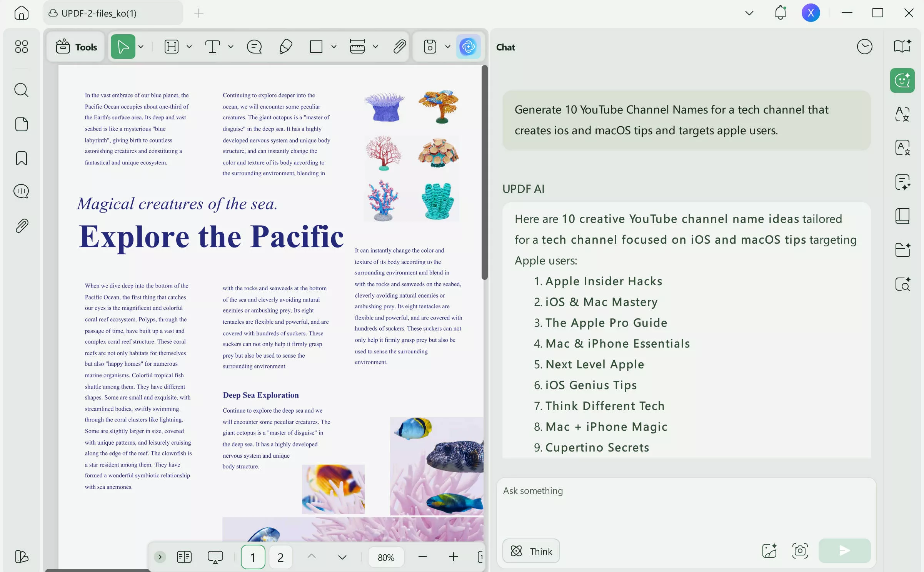Click the green send message button
The height and width of the screenshot is (572, 924).
844,551
